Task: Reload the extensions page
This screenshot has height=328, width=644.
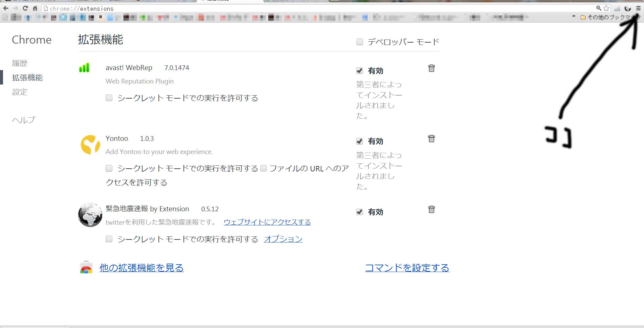Action: coord(25,8)
